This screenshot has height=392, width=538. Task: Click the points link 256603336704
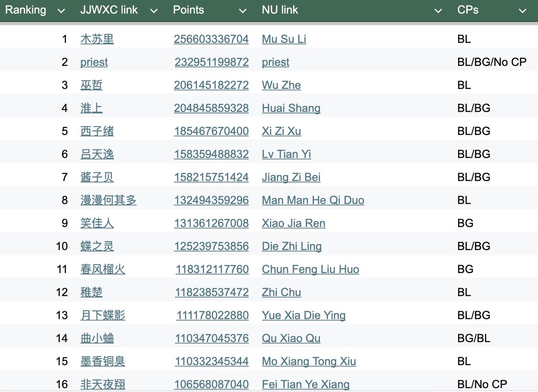coord(211,39)
